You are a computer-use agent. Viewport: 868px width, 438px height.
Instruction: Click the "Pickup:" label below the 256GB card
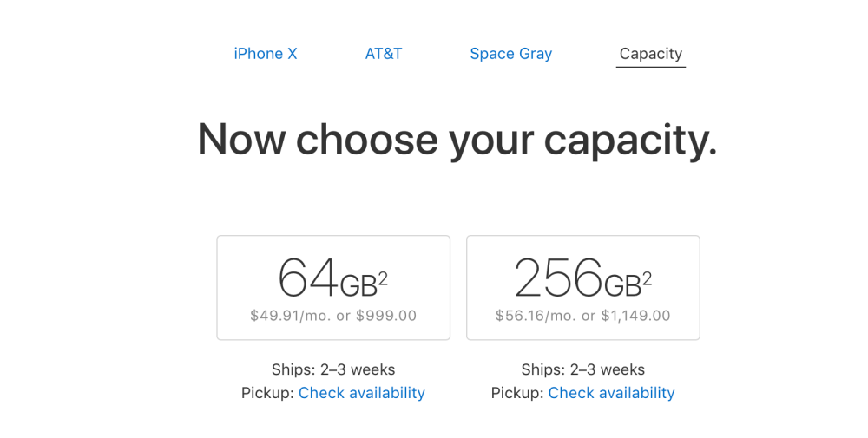tap(517, 393)
